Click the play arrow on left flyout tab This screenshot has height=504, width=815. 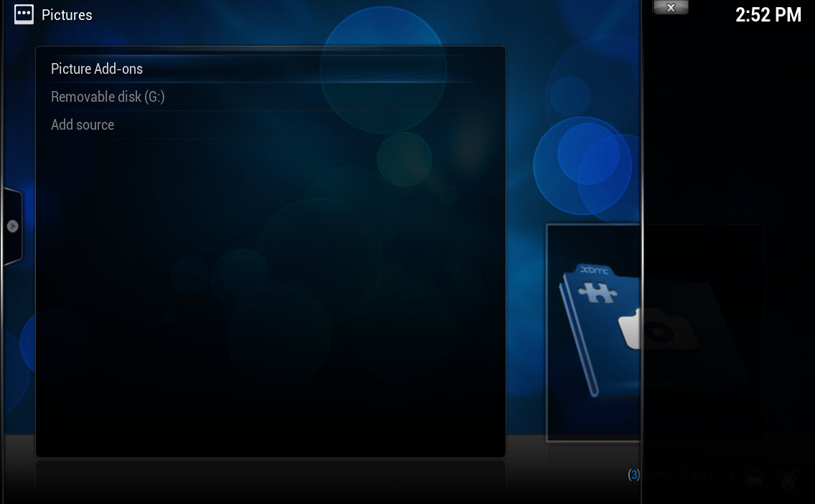(x=12, y=227)
